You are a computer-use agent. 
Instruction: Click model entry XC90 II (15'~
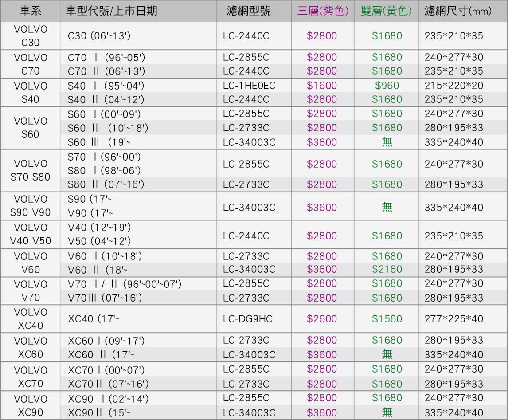tap(99, 413)
